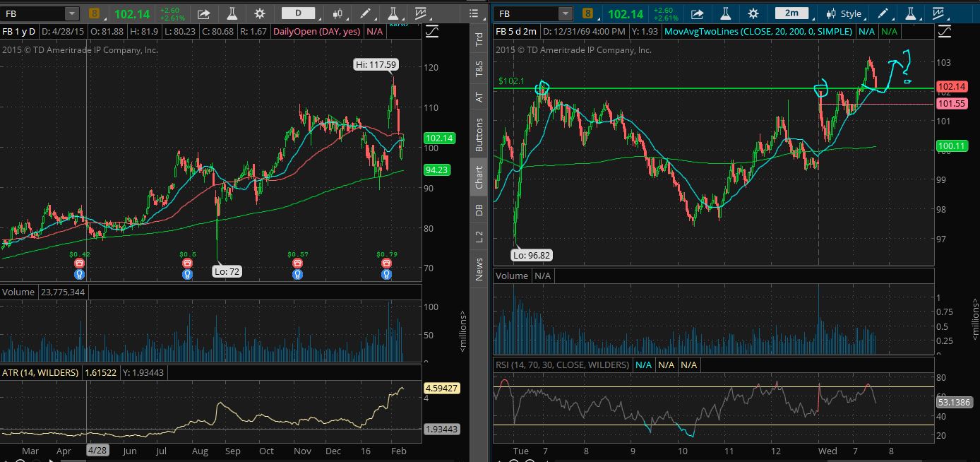Open candlestick chart style icon on left chart
The image size is (980, 462).
coord(338,13)
